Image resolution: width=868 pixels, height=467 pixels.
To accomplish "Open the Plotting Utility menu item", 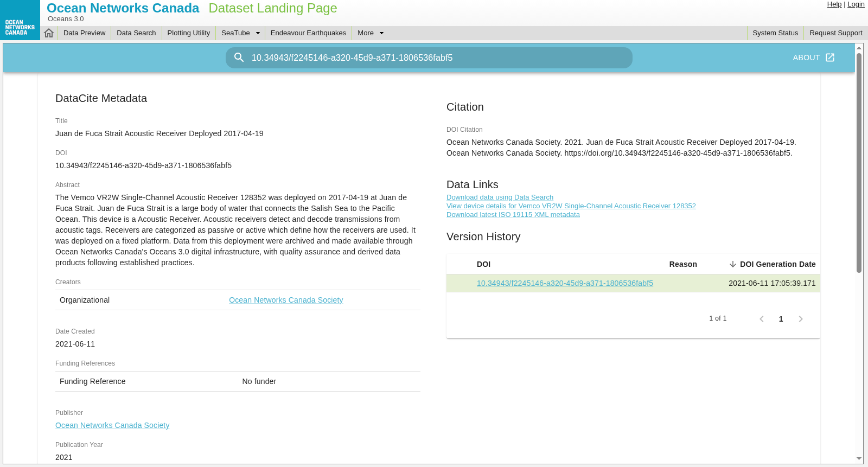I will 189,33.
